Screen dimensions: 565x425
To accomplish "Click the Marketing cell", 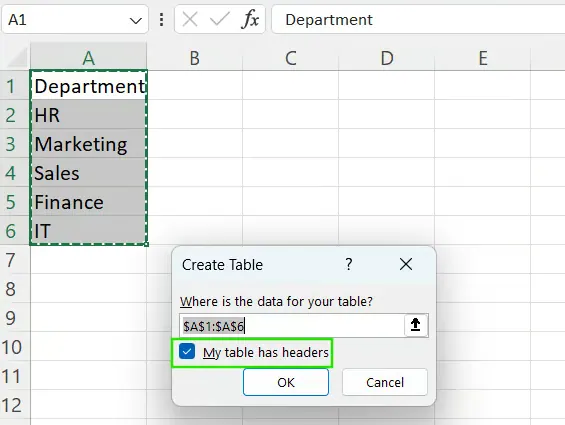I will (x=89, y=143).
